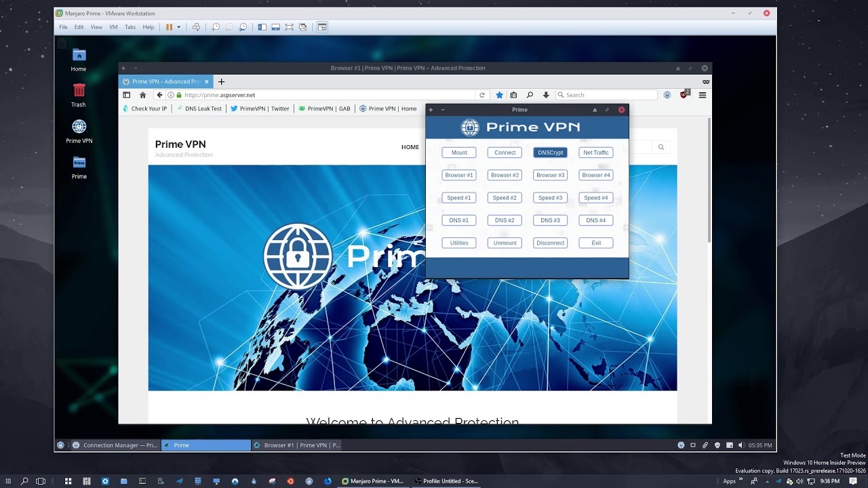Image resolution: width=868 pixels, height=488 pixels.
Task: Open the Trash desktop icon
Action: coord(79,96)
